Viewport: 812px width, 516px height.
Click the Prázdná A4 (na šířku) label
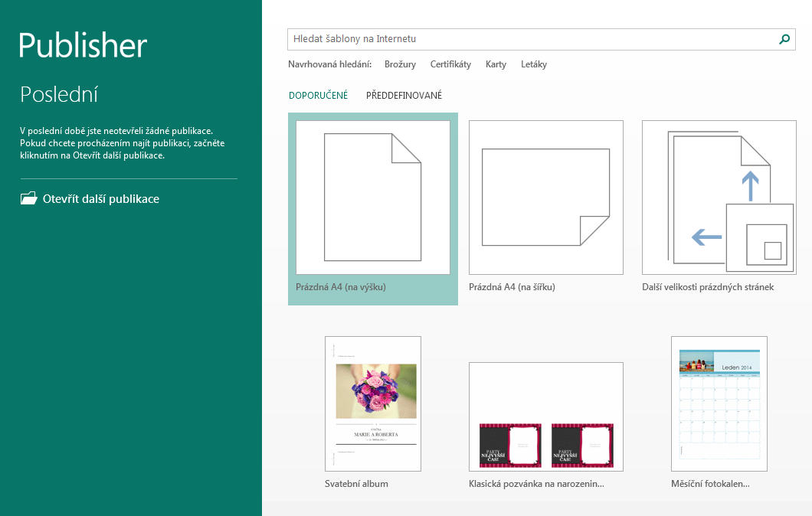(512, 287)
